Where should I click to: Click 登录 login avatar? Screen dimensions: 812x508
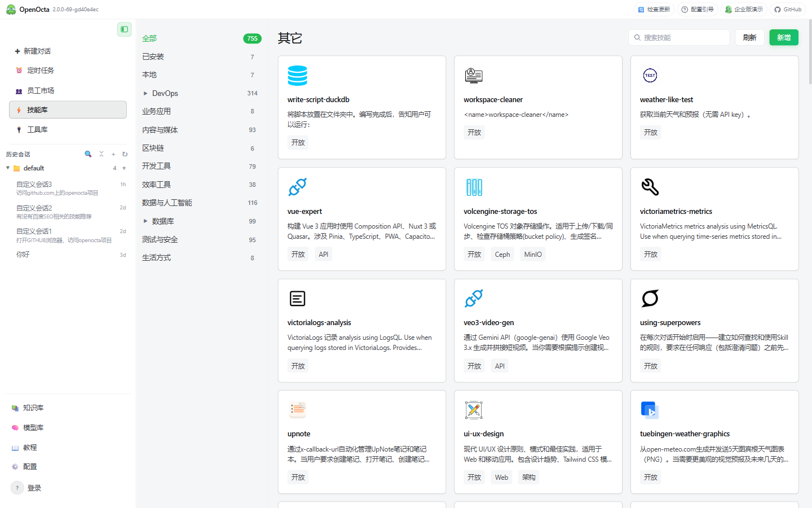point(17,488)
